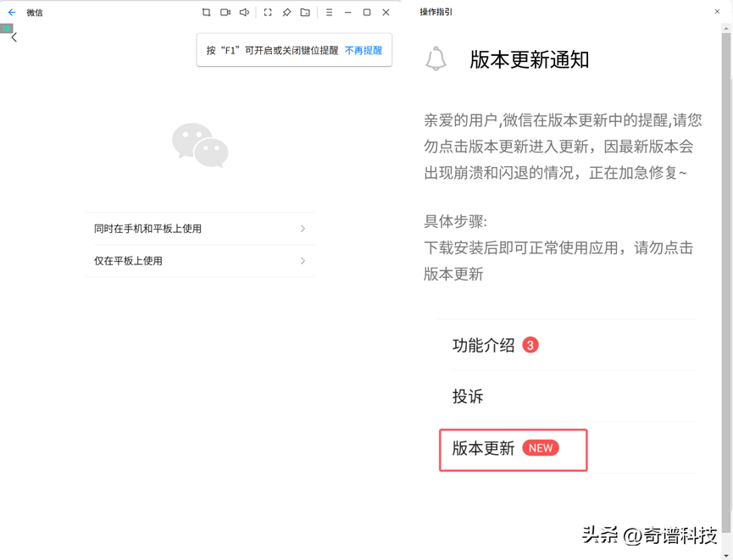
Task: Open chevron arrow beside 同时在手机和平板上使用
Action: coord(303,229)
